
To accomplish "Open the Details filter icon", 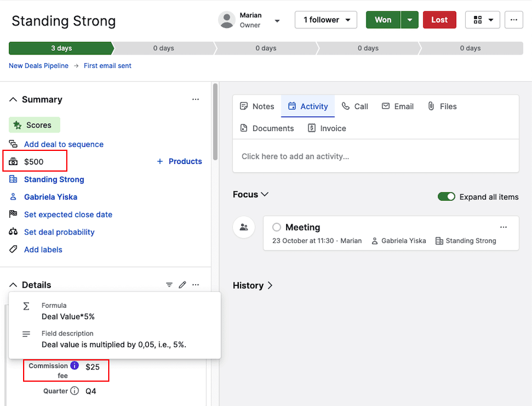I will click(169, 285).
